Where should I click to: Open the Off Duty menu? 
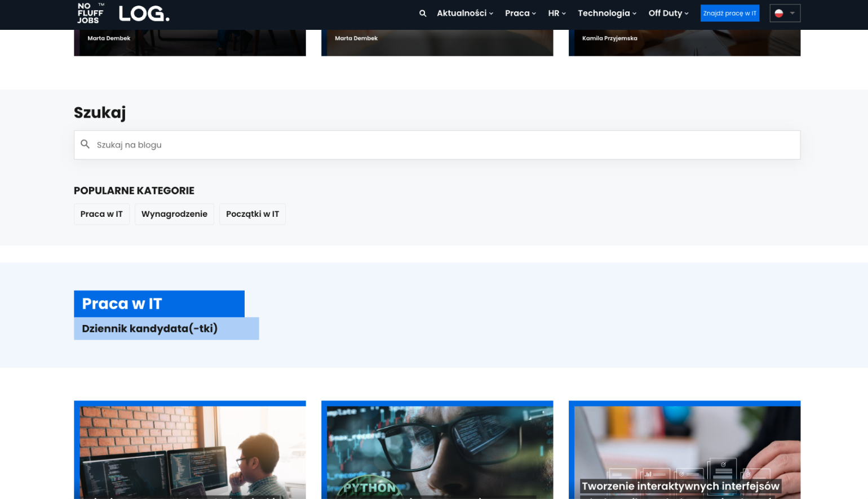pos(668,13)
